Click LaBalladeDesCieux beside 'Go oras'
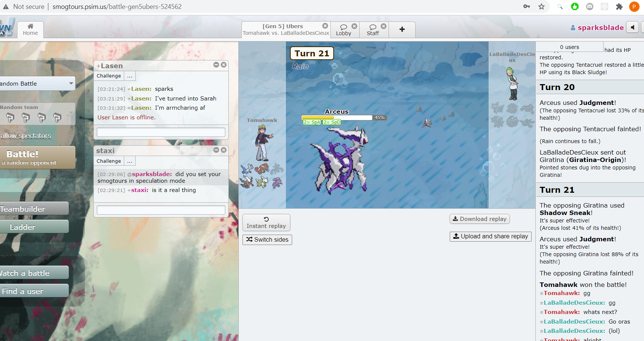Viewport: 644px width, 341px height. click(x=574, y=322)
